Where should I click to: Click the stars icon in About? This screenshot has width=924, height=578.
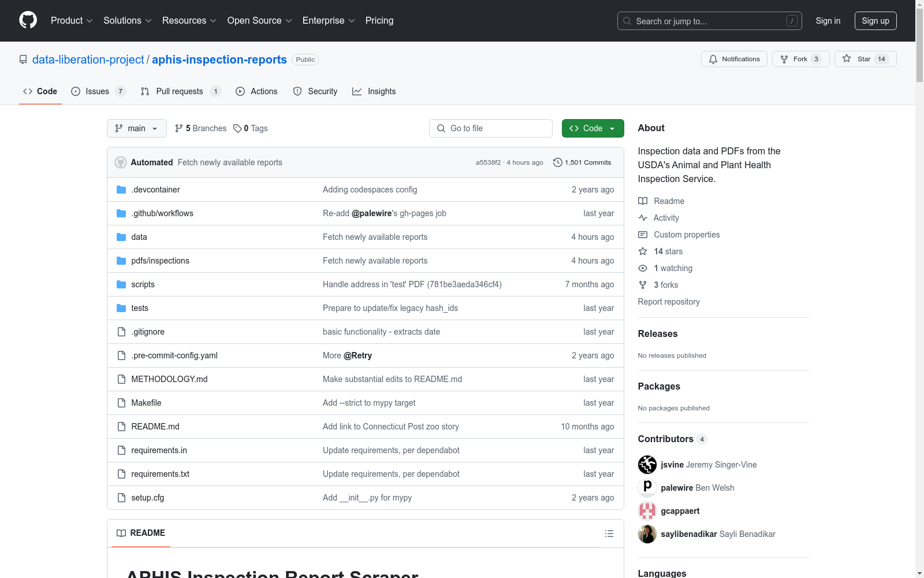643,251
